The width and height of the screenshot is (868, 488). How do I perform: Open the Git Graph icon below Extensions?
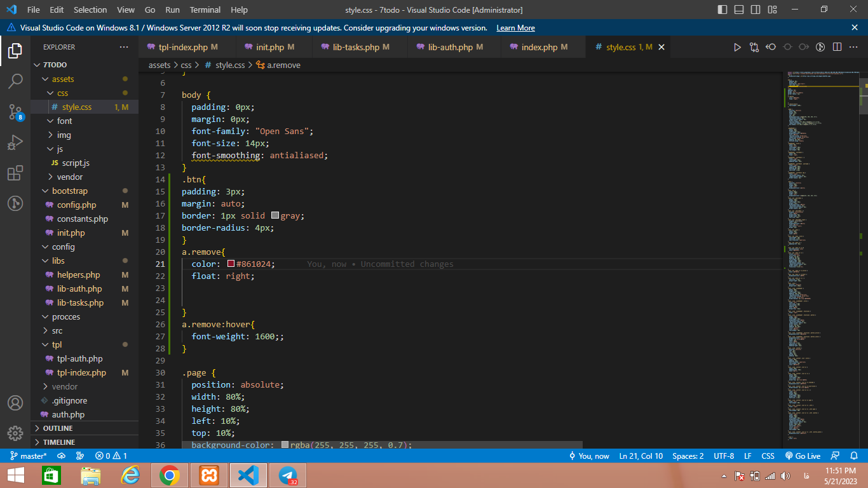[15, 203]
